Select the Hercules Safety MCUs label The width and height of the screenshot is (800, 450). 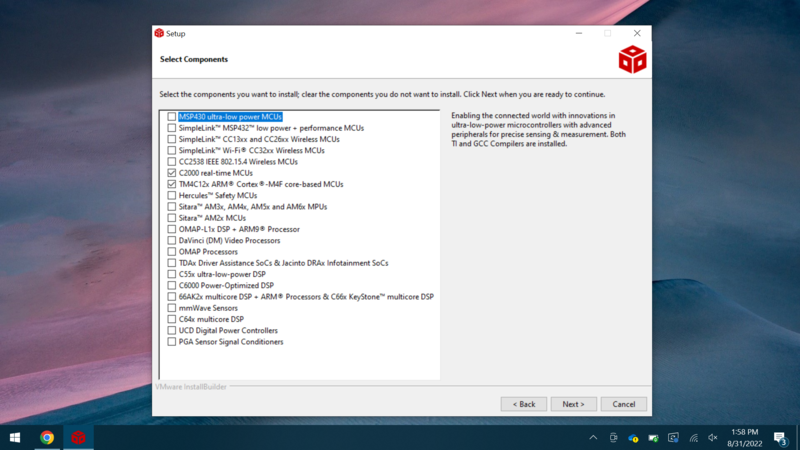[x=218, y=195]
